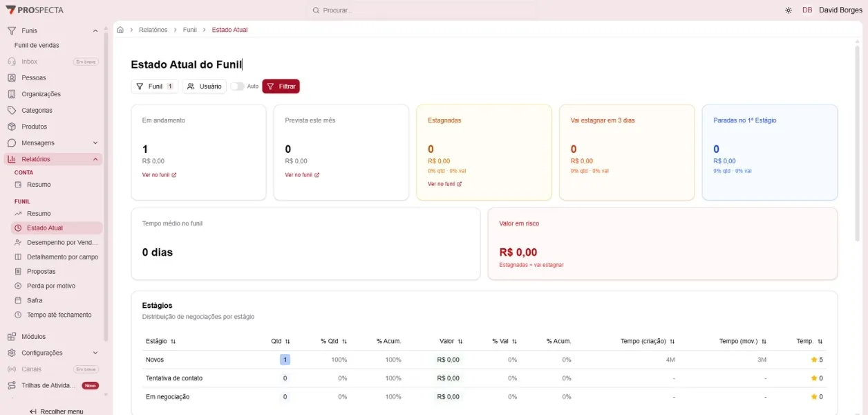
Task: Open funnel Resumo under FUNIL section
Action: pos(57,214)
